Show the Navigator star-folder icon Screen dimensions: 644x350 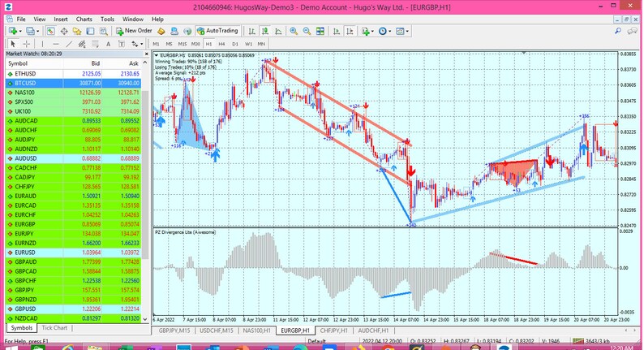(x=77, y=31)
